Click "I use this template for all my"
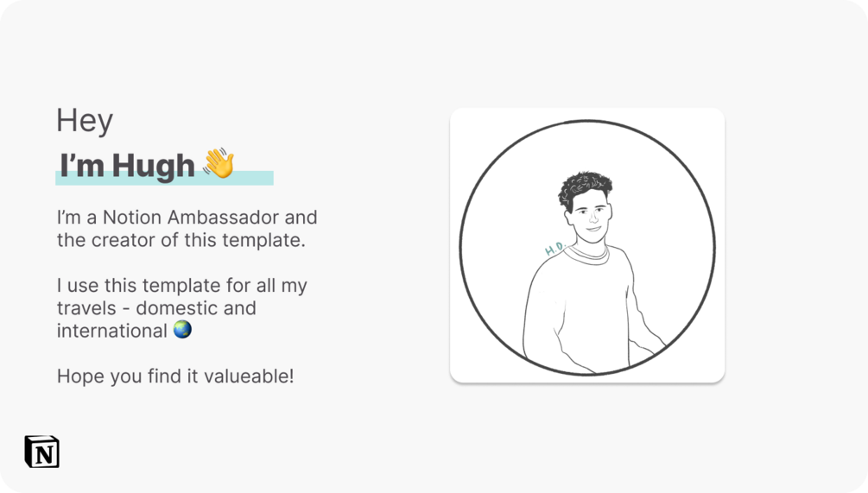 [x=181, y=285]
